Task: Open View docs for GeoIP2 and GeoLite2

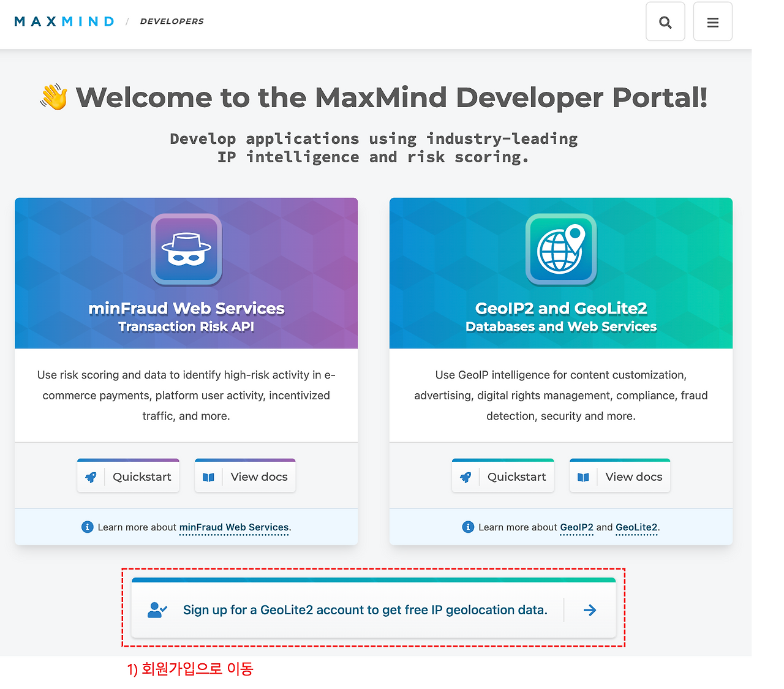Action: (x=620, y=476)
